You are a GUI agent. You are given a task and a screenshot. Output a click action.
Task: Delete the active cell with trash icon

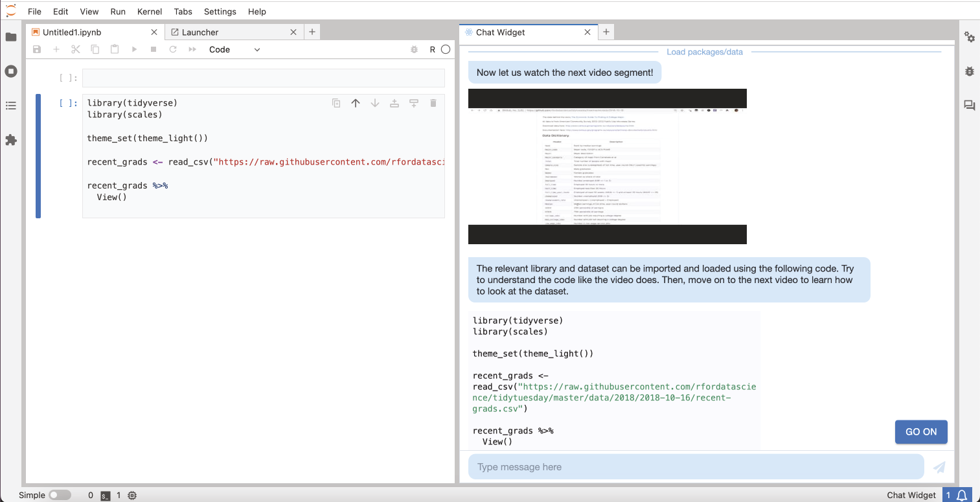coord(433,103)
